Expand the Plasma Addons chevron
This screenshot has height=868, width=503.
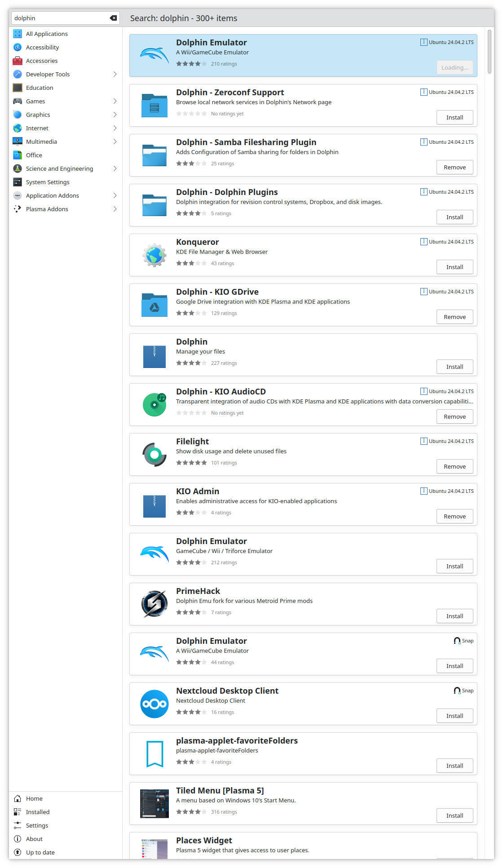click(115, 209)
